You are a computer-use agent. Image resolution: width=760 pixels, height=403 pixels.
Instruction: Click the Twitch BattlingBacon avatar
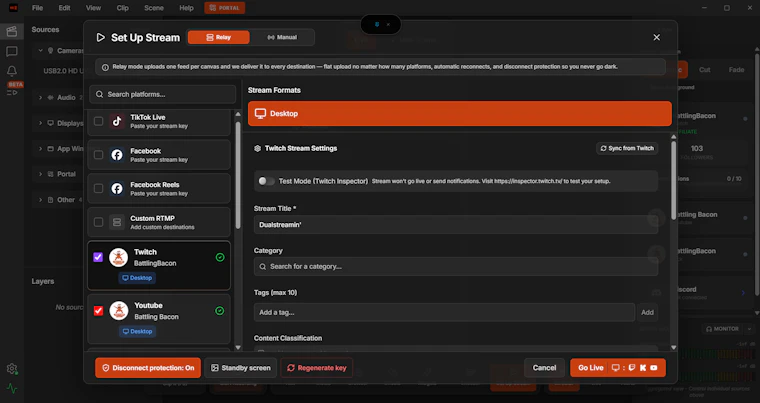click(x=118, y=258)
